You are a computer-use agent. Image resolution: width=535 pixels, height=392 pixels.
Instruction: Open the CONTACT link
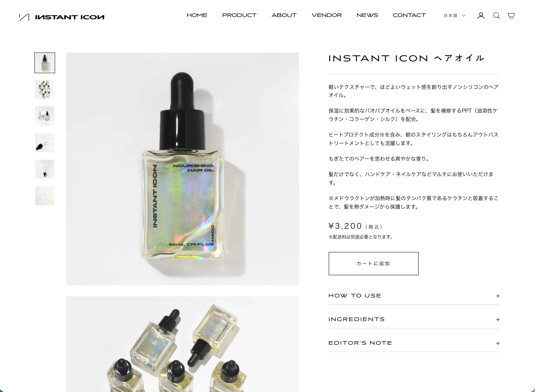tap(409, 15)
